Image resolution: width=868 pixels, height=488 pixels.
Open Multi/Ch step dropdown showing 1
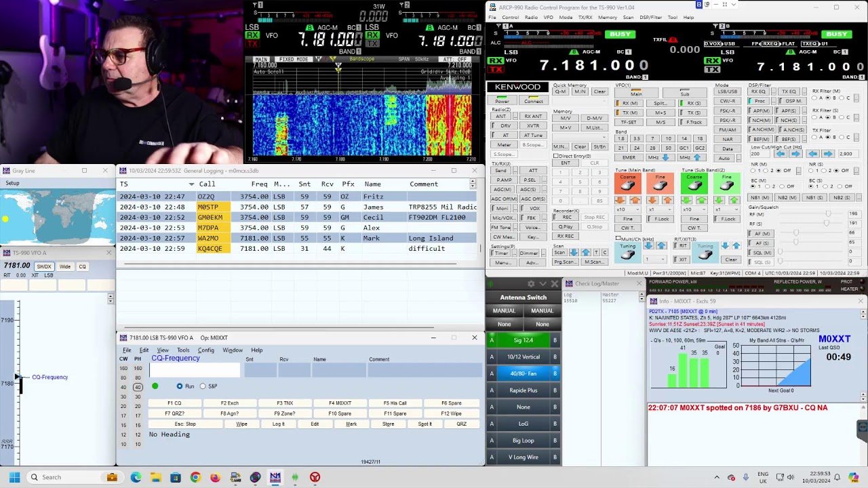click(x=655, y=259)
